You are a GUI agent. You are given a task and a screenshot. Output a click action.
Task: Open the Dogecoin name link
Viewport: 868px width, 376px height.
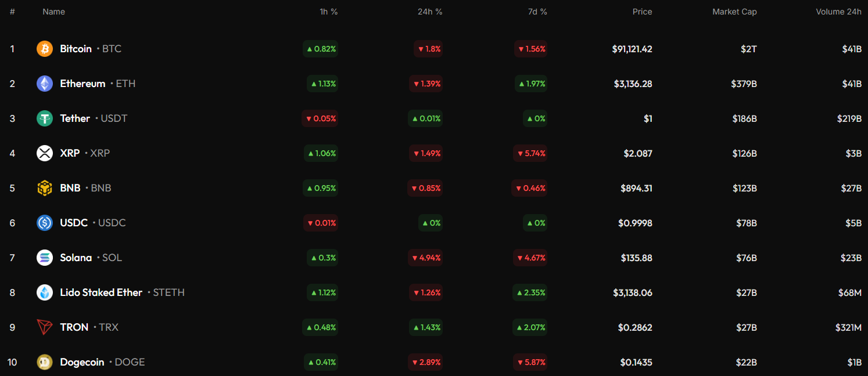coord(82,362)
